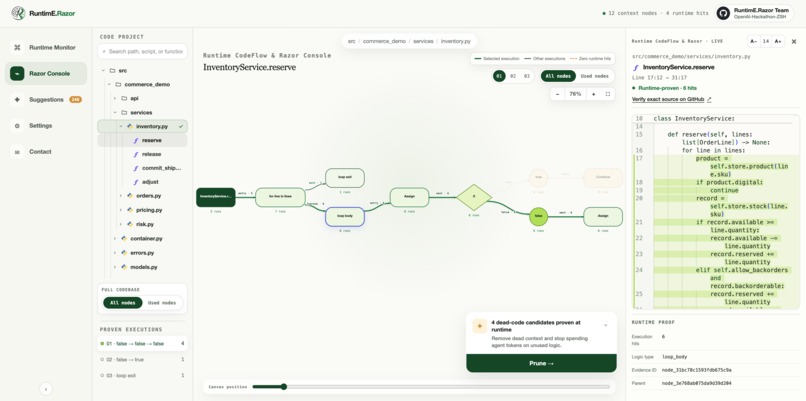Viewport: 806px width, 401px height.
Task: Click the Runtime Monitor sidebar icon
Action: [x=17, y=47]
